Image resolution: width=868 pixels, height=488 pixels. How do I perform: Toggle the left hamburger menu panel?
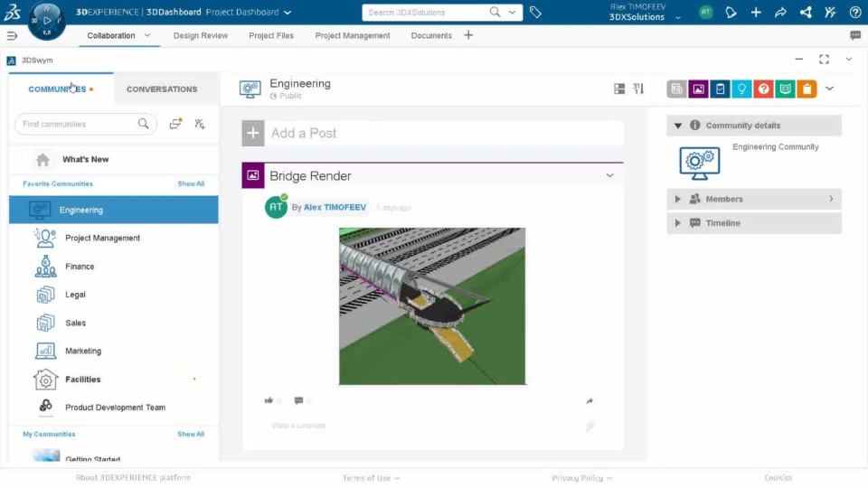pyautogui.click(x=12, y=36)
